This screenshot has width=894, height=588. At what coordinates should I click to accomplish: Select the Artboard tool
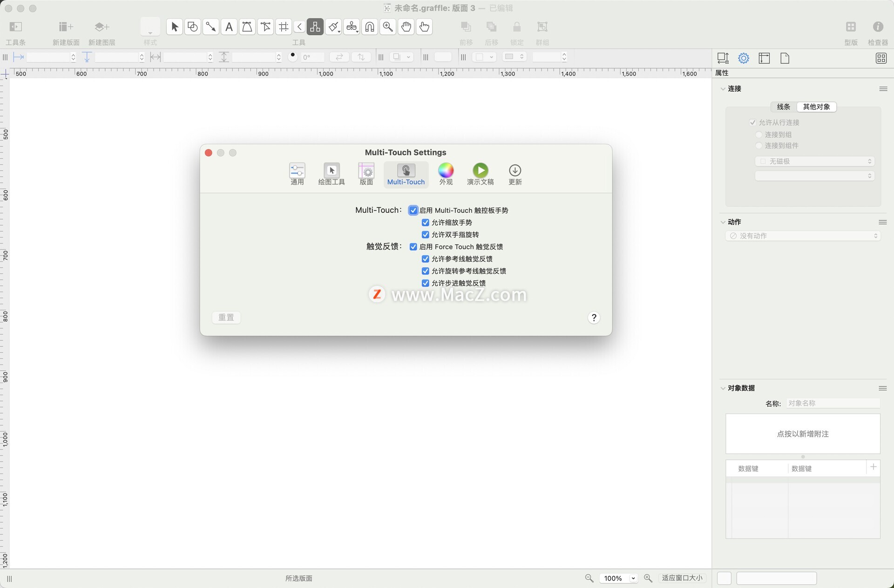click(284, 27)
